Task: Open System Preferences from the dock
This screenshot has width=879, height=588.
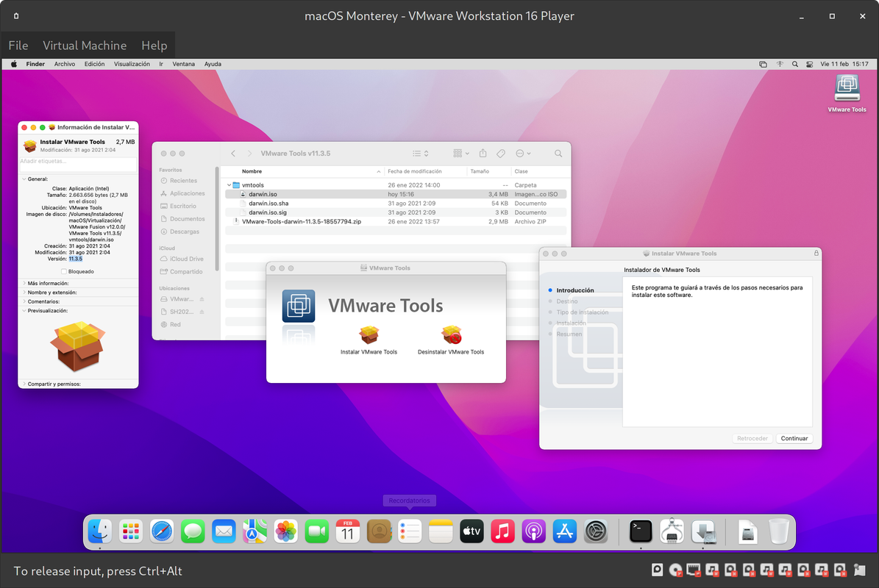Action: [596, 531]
